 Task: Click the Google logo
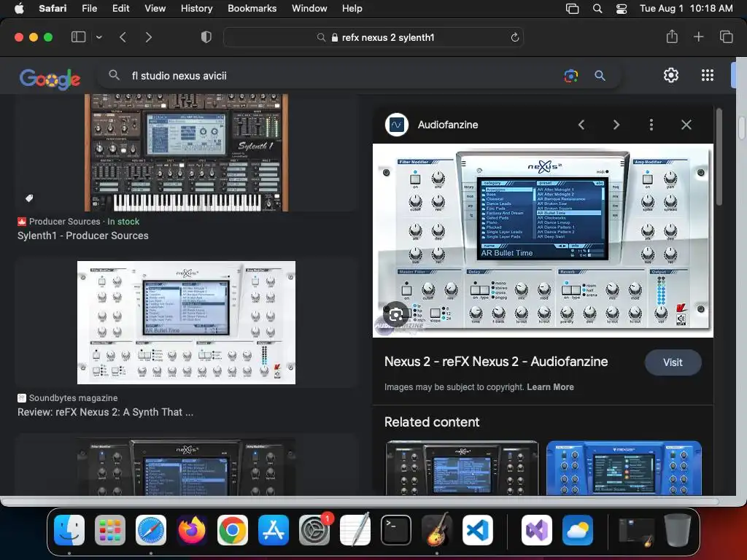(50, 79)
